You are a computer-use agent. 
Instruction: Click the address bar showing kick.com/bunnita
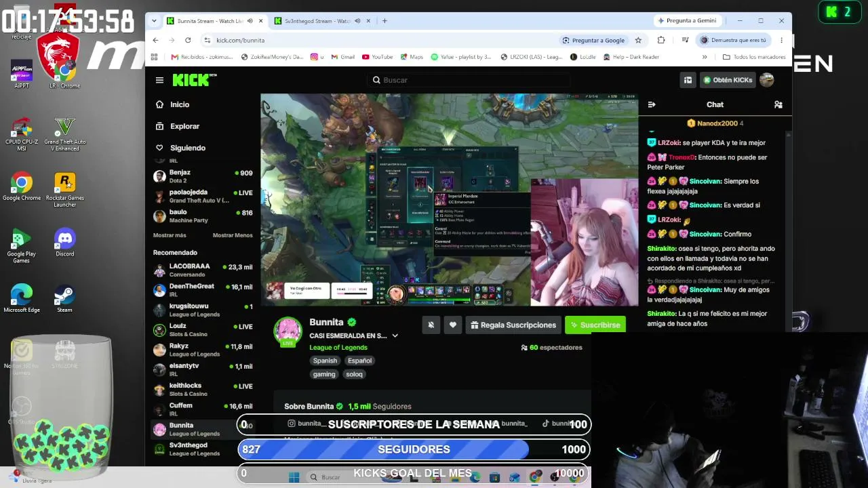[380, 40]
